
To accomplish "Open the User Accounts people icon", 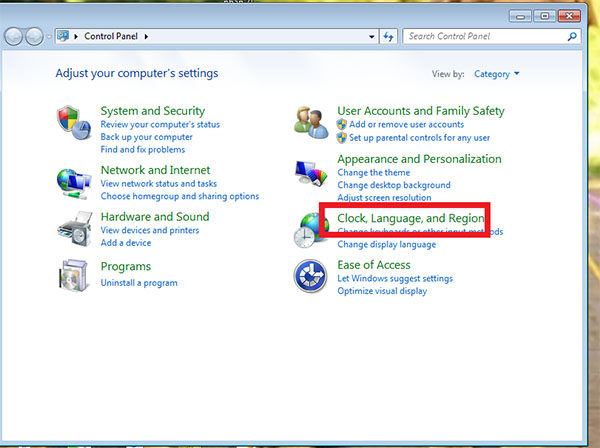I will point(311,122).
